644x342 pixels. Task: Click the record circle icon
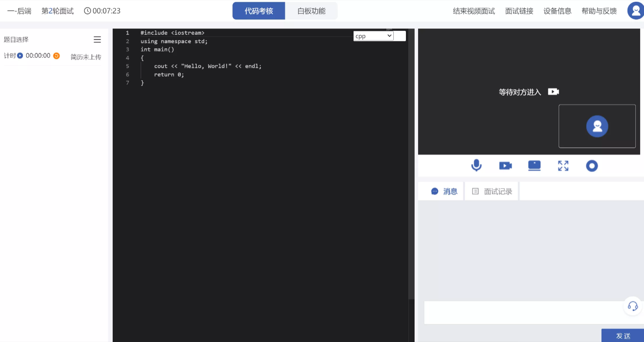[x=592, y=166]
